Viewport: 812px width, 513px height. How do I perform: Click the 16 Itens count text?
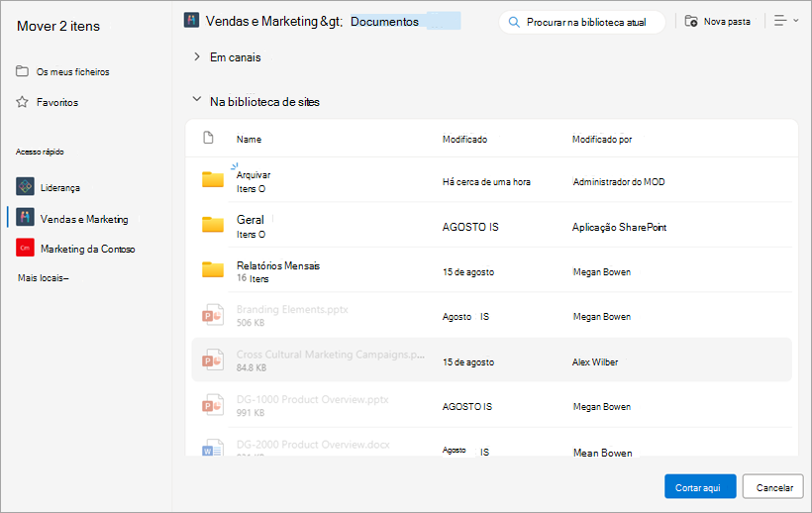[253, 278]
